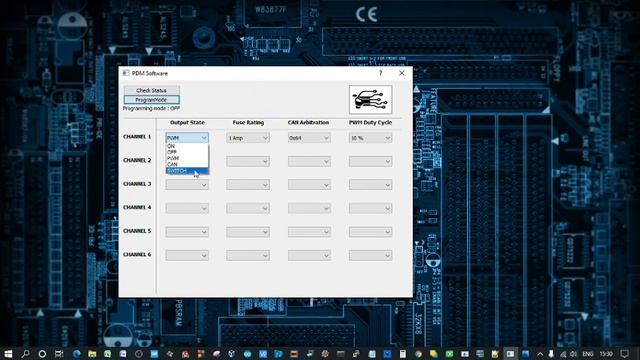Open the Windows Start menu

[x=8, y=353]
